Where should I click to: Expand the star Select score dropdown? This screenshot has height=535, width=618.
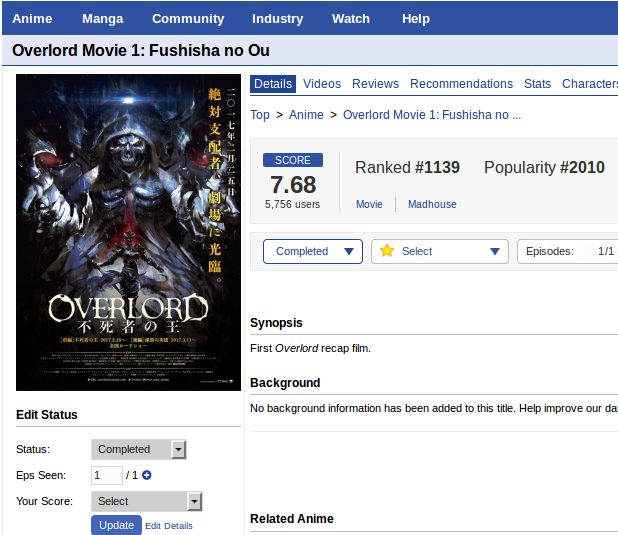pyautogui.click(x=439, y=251)
